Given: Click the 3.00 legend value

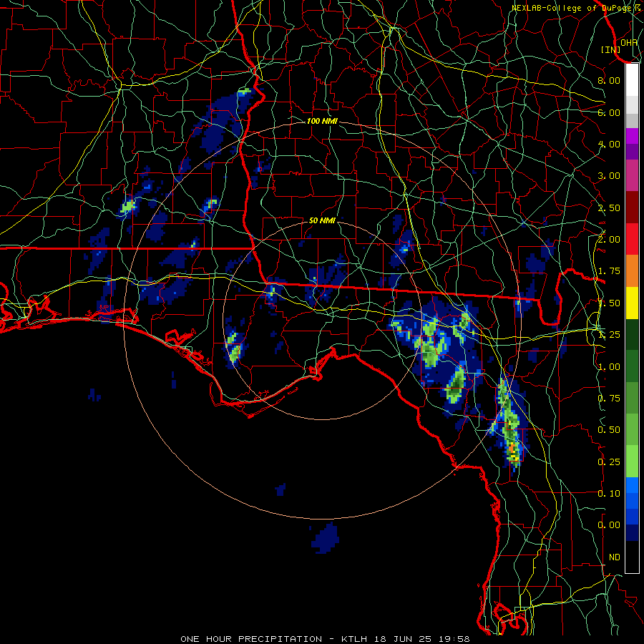Looking at the screenshot, I should click(x=609, y=176).
